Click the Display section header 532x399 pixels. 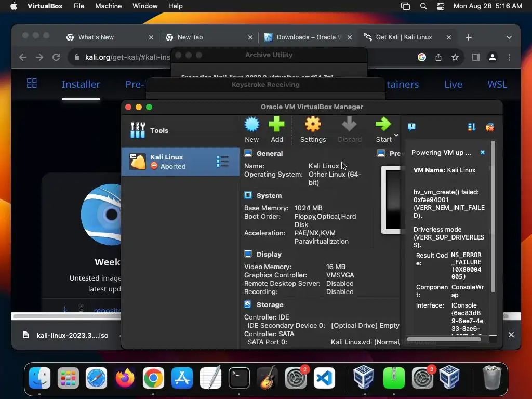[269, 254]
